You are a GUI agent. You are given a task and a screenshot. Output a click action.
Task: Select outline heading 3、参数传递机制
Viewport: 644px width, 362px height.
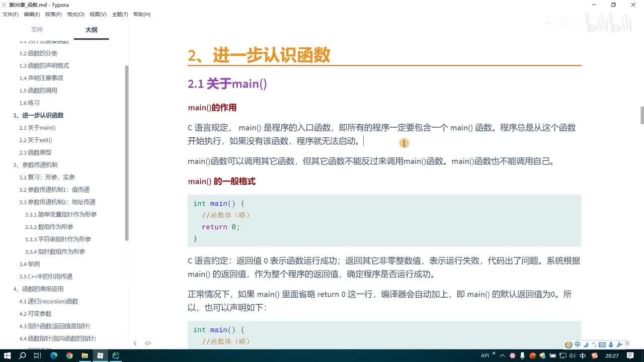pyautogui.click(x=35, y=165)
